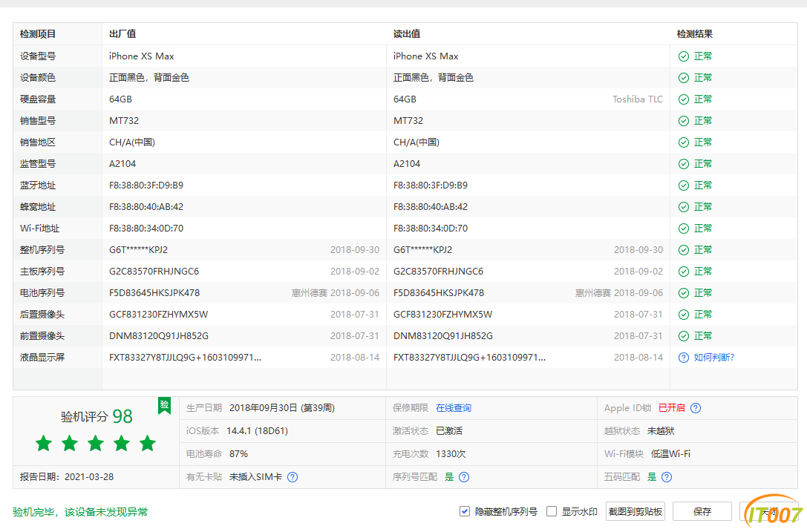Select the 出厂值 column header
This screenshot has height=532, width=807.
(122, 34)
